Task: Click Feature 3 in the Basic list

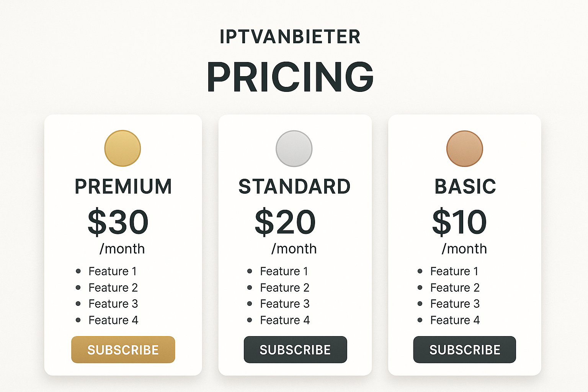Action: [455, 304]
